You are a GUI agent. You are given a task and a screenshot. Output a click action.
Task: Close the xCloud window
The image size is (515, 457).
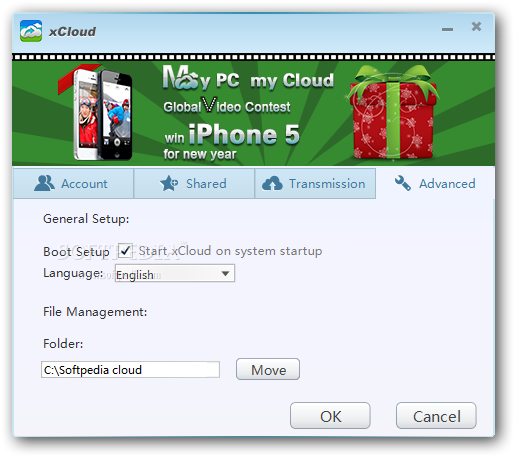(476, 26)
